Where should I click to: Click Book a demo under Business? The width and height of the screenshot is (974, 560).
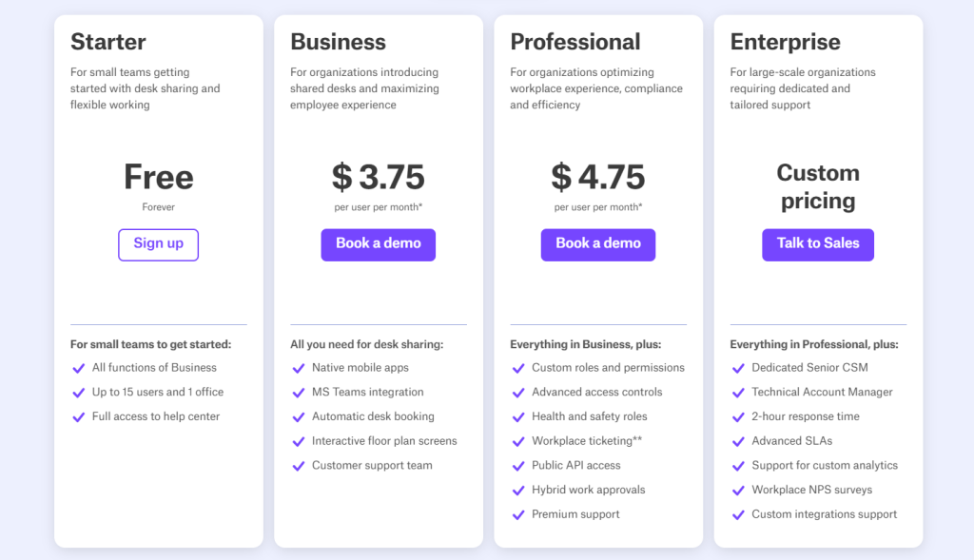[x=378, y=244]
